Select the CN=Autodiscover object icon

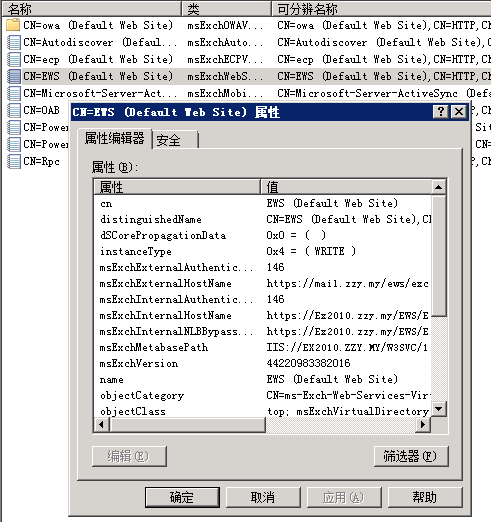(x=13, y=42)
